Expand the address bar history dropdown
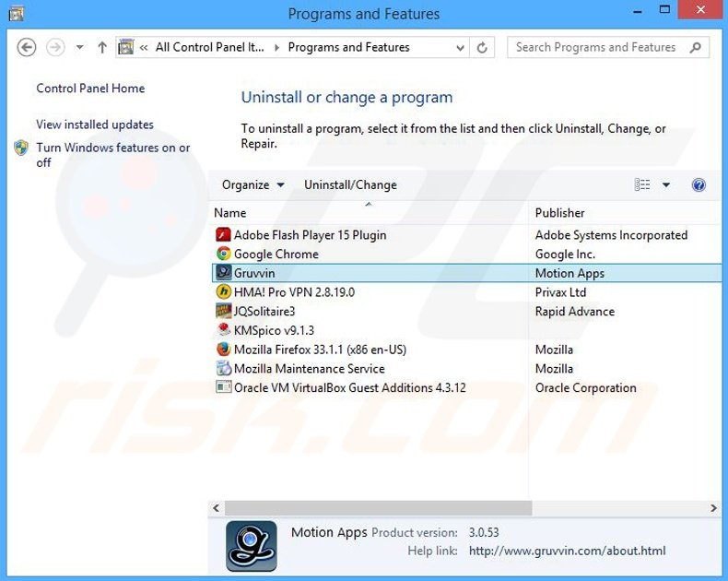This screenshot has height=581, width=728. click(x=460, y=47)
